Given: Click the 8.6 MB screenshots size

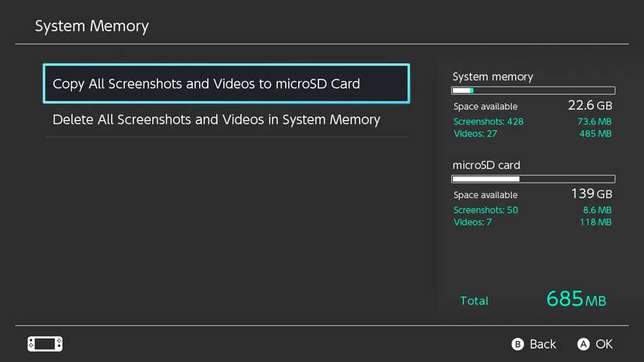Looking at the screenshot, I should 597,210.
